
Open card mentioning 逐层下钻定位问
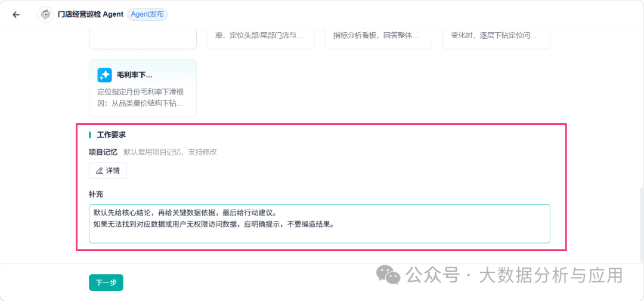click(x=496, y=39)
